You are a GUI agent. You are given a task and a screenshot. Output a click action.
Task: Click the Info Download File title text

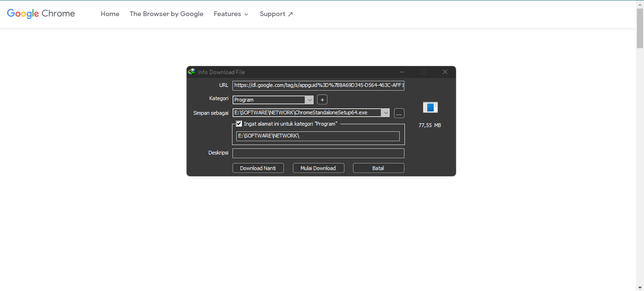222,72
